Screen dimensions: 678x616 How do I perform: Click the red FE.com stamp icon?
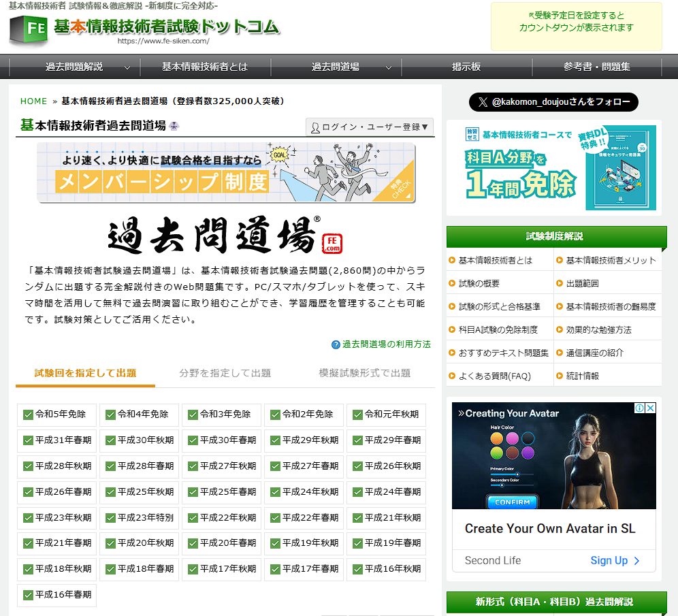[334, 243]
